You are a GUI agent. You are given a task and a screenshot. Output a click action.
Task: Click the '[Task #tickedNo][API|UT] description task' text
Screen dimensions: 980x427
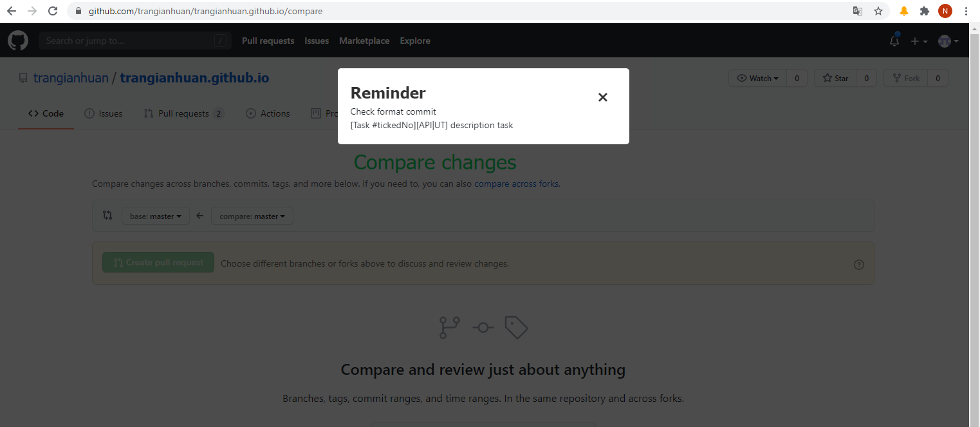[x=432, y=125]
